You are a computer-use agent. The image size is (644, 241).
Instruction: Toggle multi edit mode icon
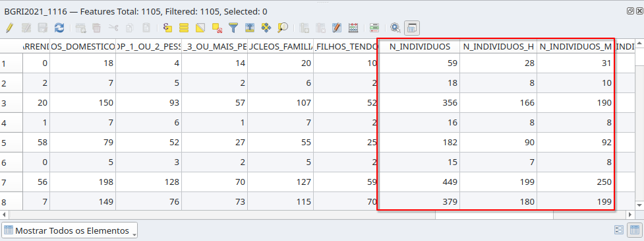(26, 28)
